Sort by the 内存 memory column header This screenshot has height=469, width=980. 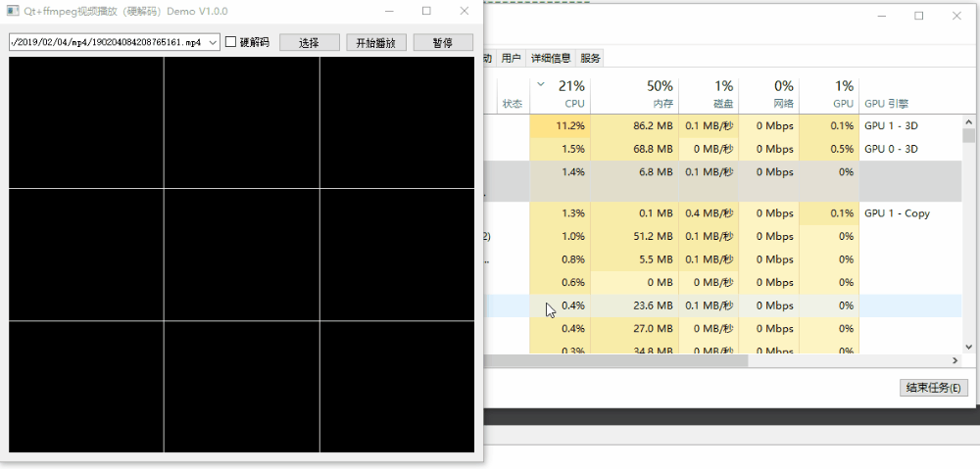click(x=634, y=95)
